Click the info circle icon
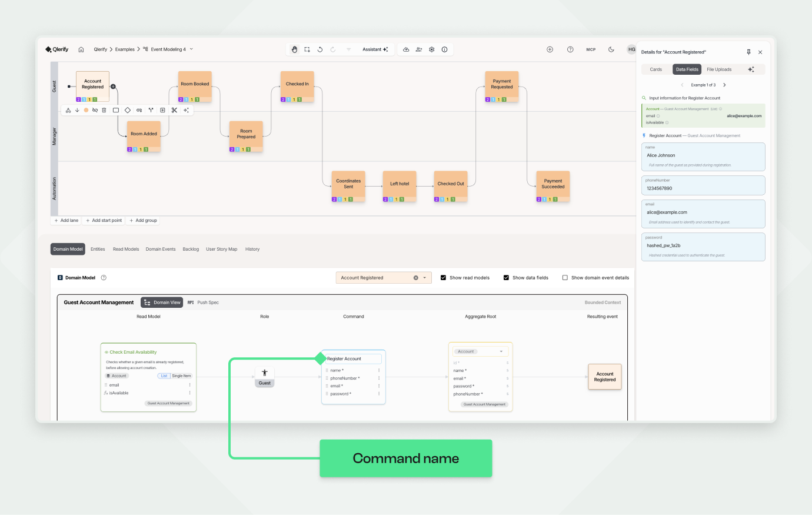Screen dimensions: 812x515 coord(444,49)
